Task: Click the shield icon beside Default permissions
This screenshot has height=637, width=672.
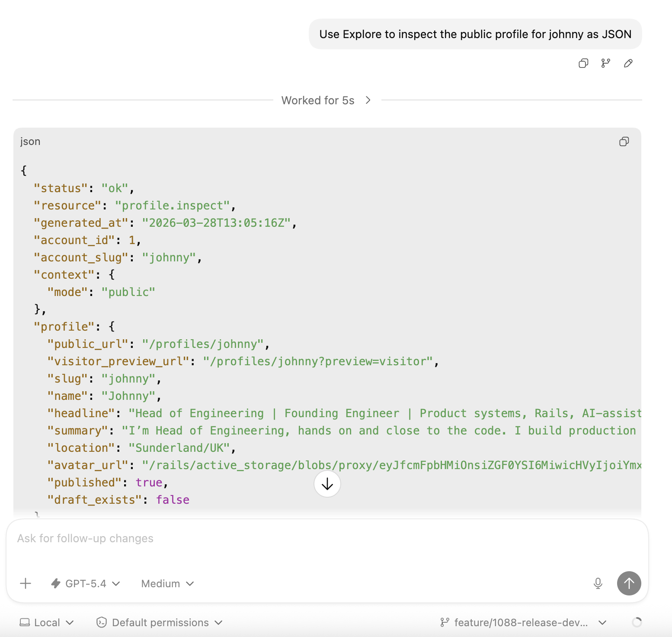Action: pos(101,622)
